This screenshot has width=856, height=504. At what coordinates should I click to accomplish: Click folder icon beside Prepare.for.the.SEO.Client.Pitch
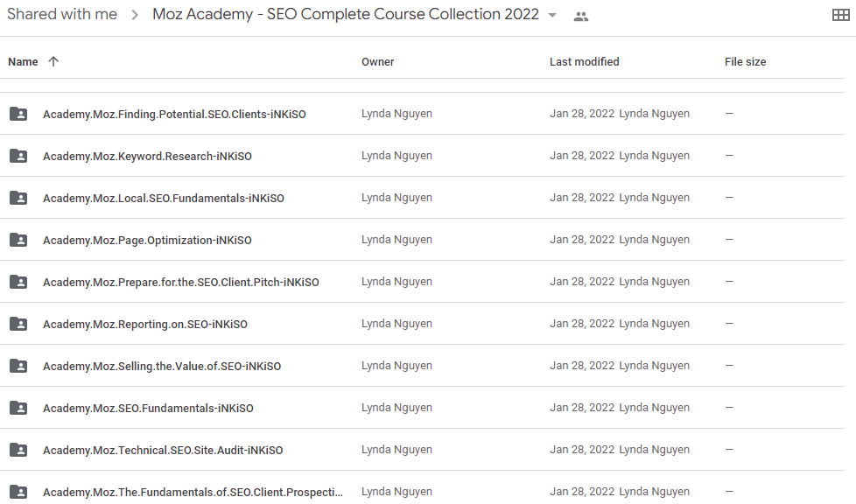[18, 282]
